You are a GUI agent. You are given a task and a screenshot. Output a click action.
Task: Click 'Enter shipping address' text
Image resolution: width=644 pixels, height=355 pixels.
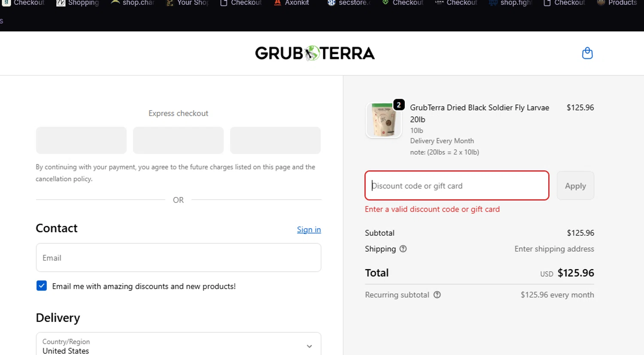coord(554,249)
